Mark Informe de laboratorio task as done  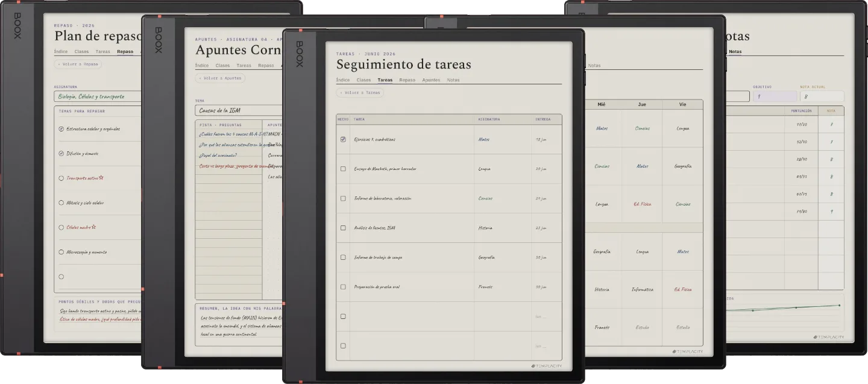[x=343, y=198]
